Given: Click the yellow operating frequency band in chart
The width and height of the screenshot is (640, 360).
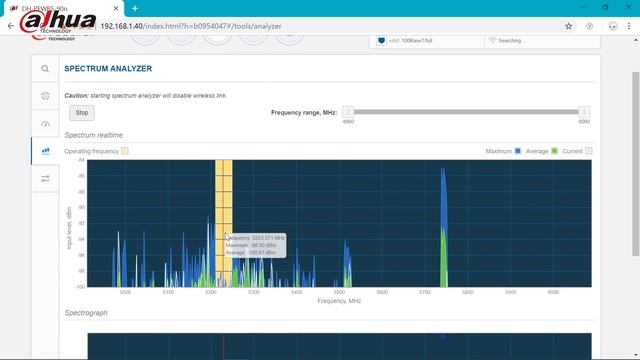Looking at the screenshot, I should tap(224, 223).
